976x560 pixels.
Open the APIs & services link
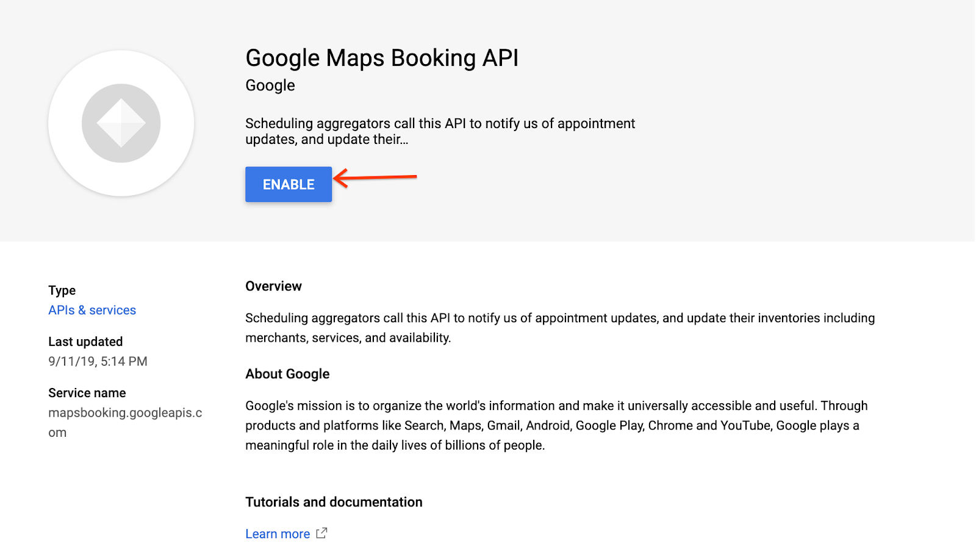[x=92, y=310]
